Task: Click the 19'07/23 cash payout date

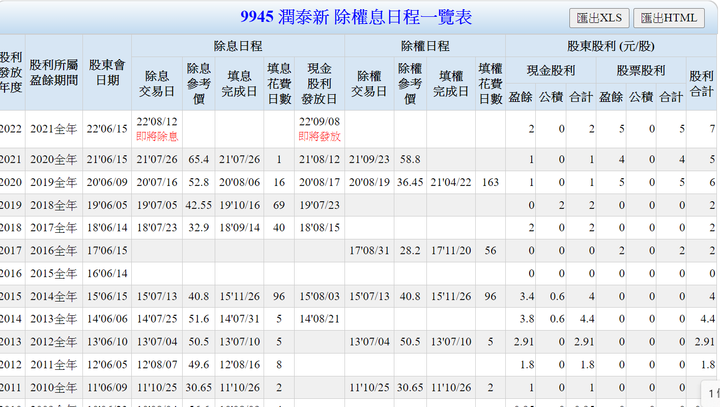Action: pyautogui.click(x=319, y=205)
